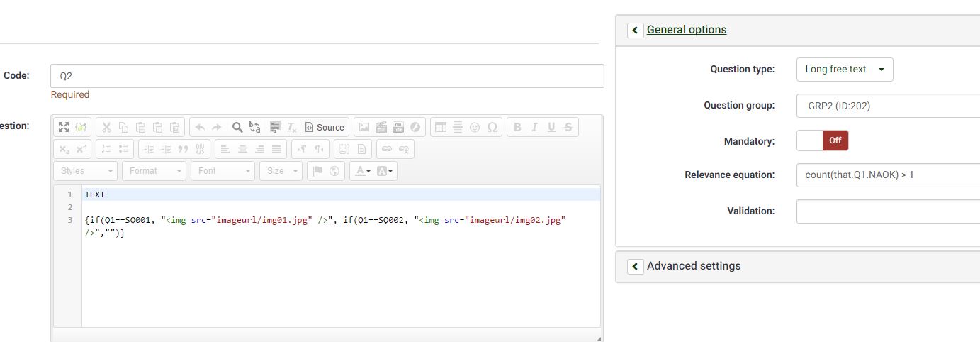The image size is (980, 342).
Task: Open the Size dropdown in editor
Action: coord(281,171)
